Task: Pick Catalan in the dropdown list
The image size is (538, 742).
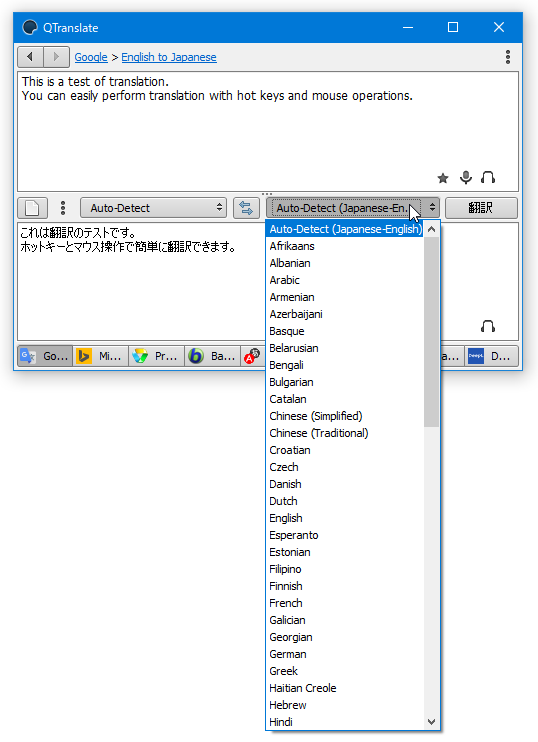Action: (344, 399)
